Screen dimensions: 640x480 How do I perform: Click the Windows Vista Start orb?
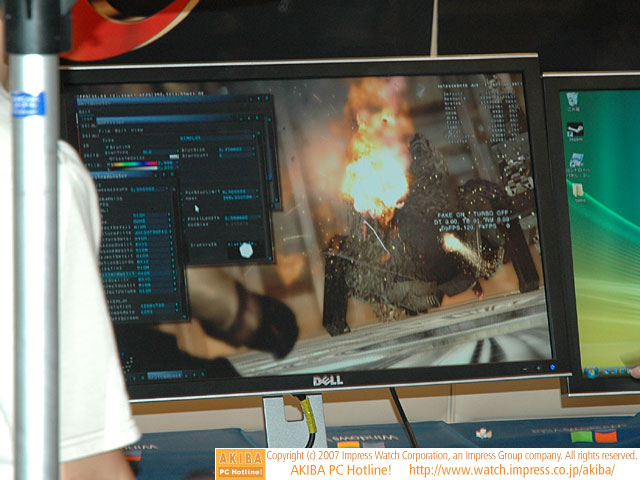coord(590,372)
